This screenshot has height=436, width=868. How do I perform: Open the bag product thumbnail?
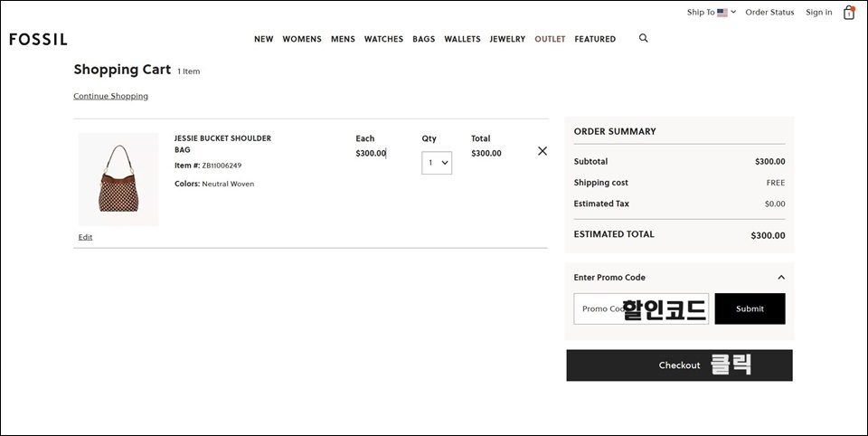click(x=118, y=179)
